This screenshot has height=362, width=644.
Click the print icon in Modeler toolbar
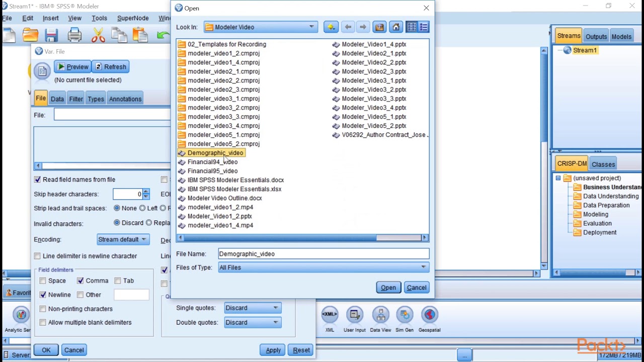[74, 35]
